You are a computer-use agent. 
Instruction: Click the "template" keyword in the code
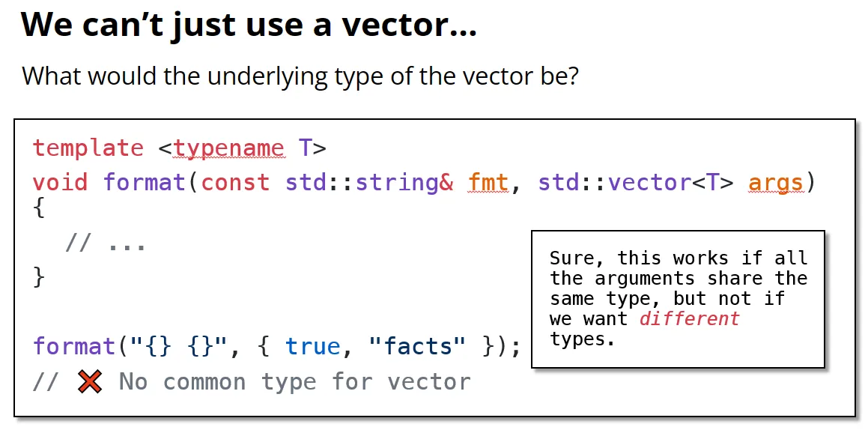pos(88,148)
